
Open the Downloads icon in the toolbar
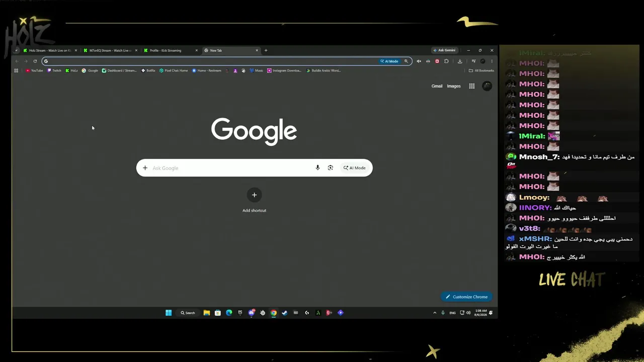click(460, 61)
